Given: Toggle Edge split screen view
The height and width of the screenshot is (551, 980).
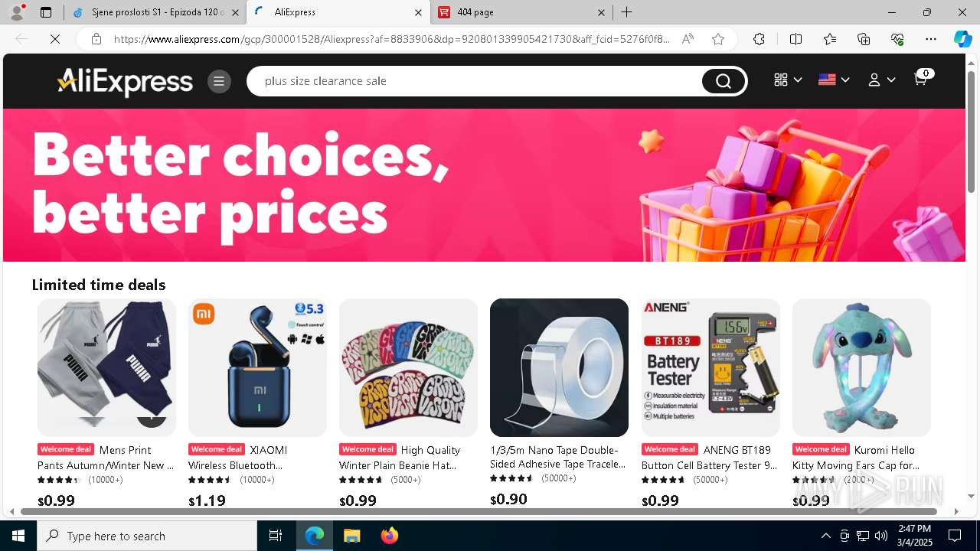Looking at the screenshot, I should [795, 39].
